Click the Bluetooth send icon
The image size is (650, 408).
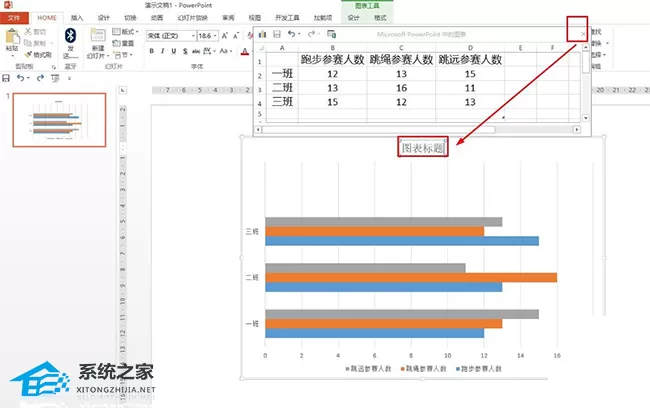70,36
